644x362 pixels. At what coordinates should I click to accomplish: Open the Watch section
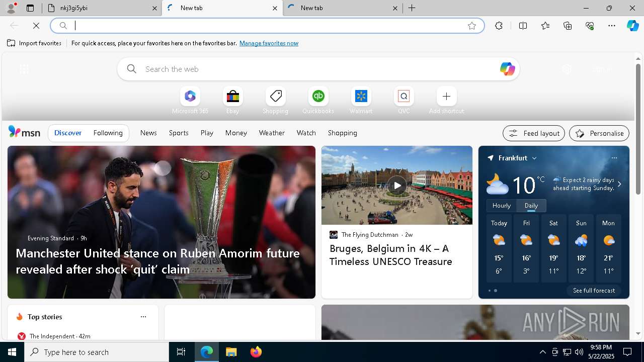tap(306, 133)
